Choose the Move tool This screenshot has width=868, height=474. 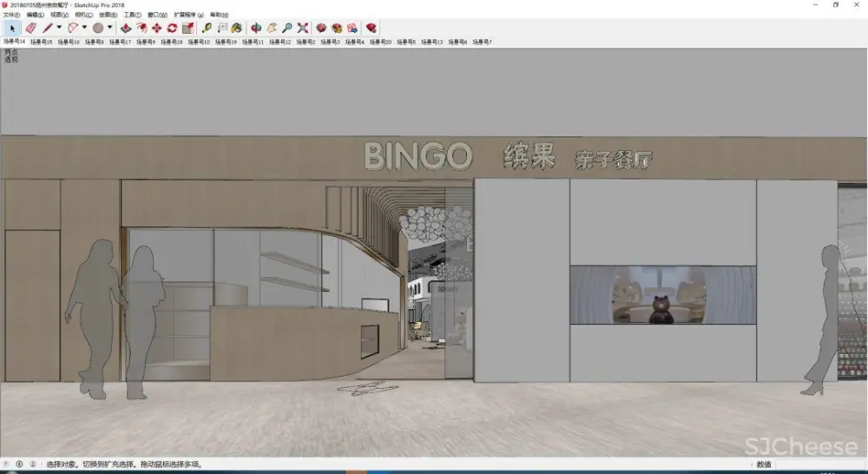(156, 28)
